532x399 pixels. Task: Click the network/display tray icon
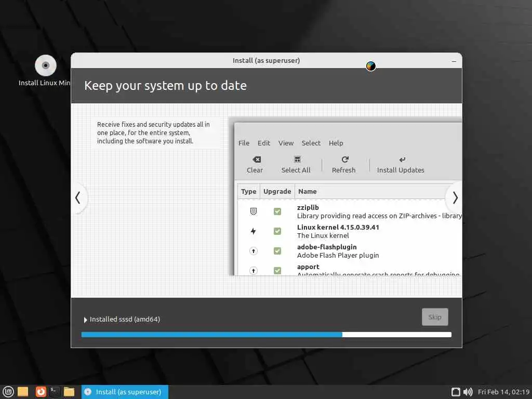click(x=456, y=392)
